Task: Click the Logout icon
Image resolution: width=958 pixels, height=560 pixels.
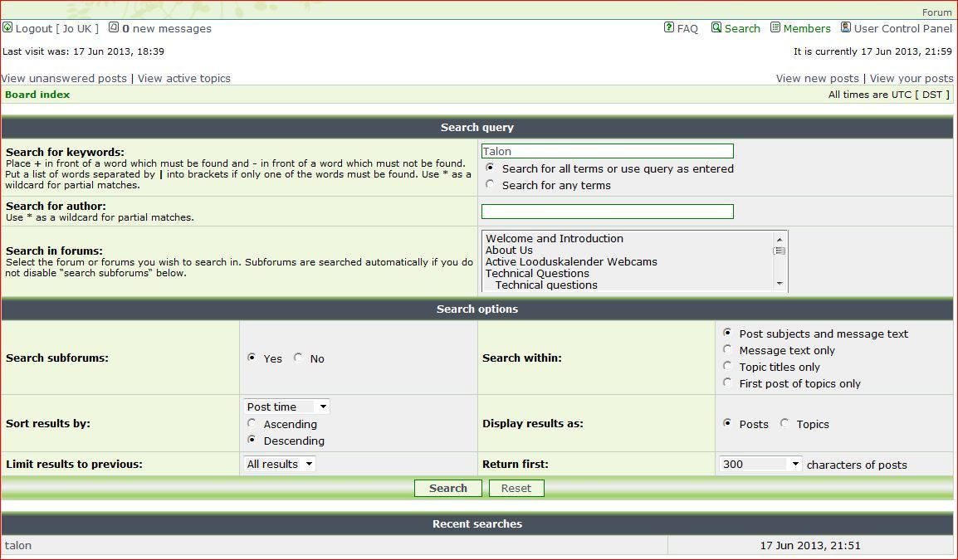Action: [7, 27]
